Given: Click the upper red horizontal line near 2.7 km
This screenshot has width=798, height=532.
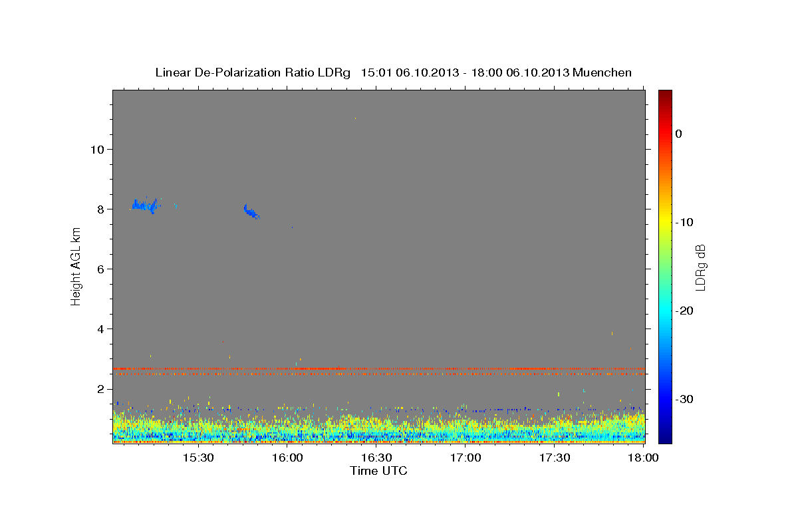Looking at the screenshot, I should tap(378, 368).
